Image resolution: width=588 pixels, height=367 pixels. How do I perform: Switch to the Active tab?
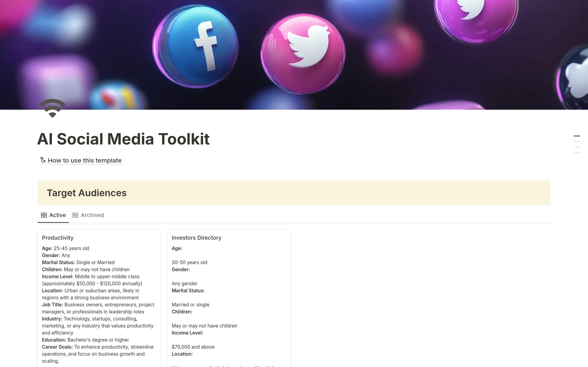(57, 215)
